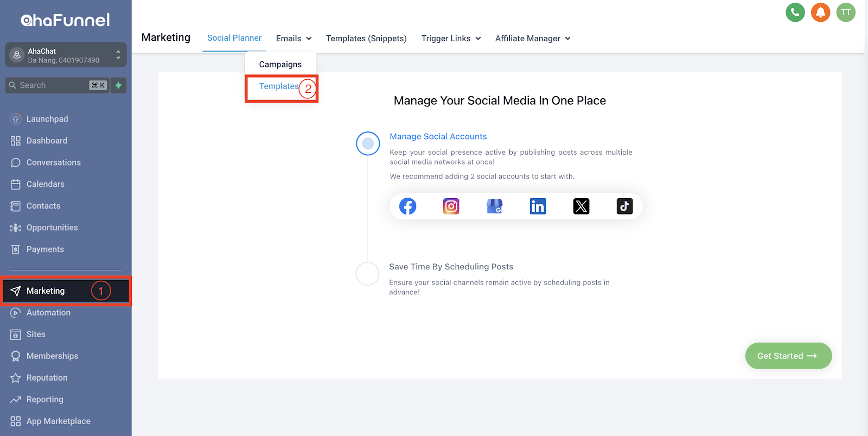
Task: Click the Instagram icon
Action: 451,206
